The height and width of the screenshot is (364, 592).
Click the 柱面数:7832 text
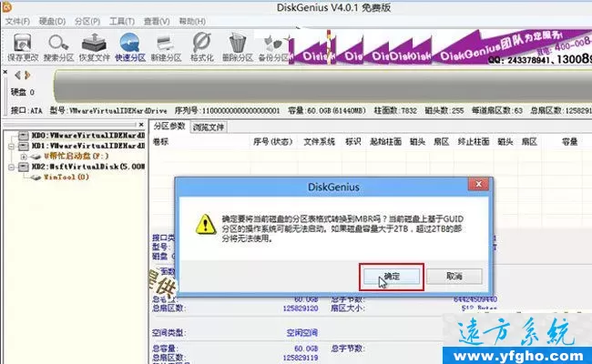click(395, 110)
